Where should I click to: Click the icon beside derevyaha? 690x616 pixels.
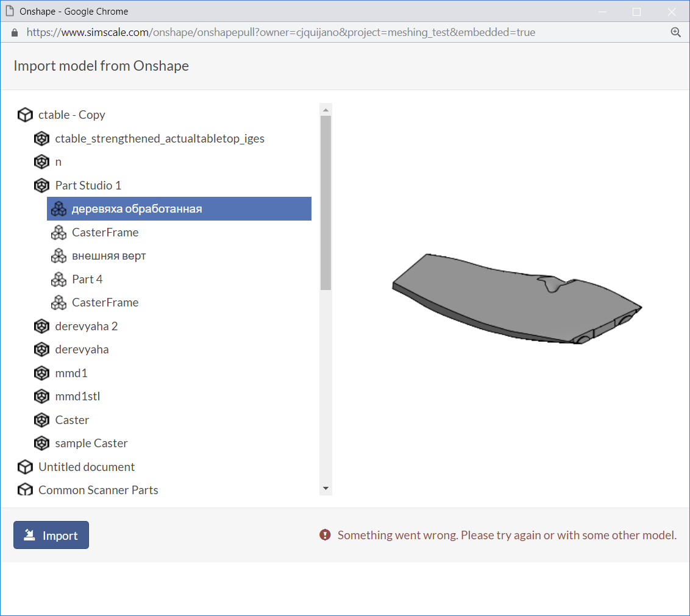tap(42, 349)
